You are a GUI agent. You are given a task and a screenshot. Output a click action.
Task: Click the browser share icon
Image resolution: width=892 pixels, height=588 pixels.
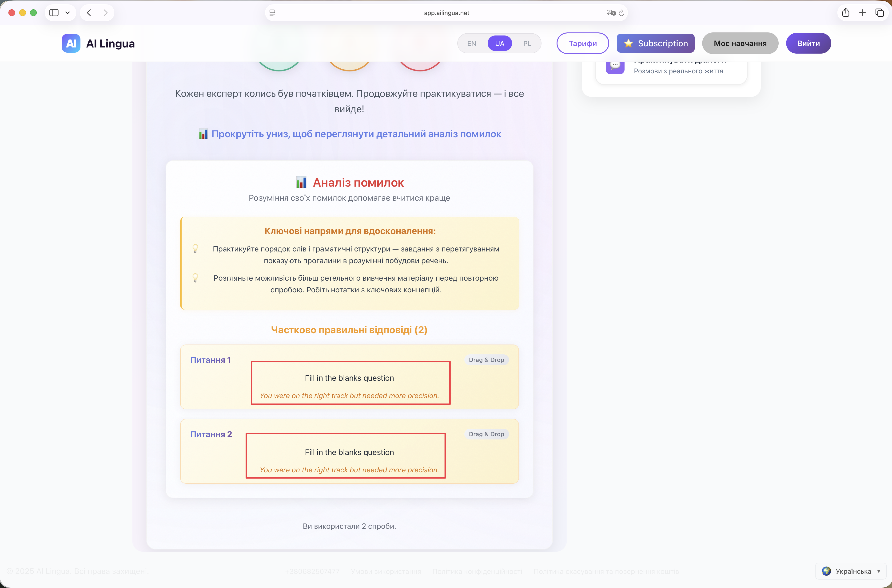(845, 13)
